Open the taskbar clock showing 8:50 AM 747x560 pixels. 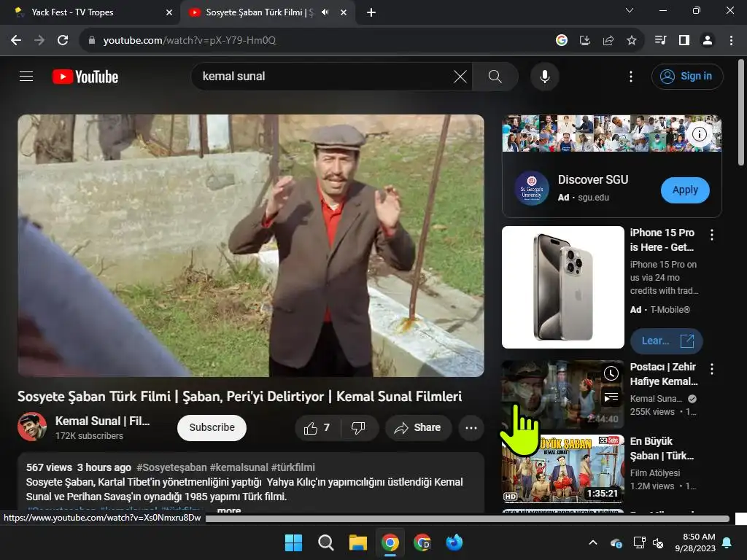(x=695, y=542)
